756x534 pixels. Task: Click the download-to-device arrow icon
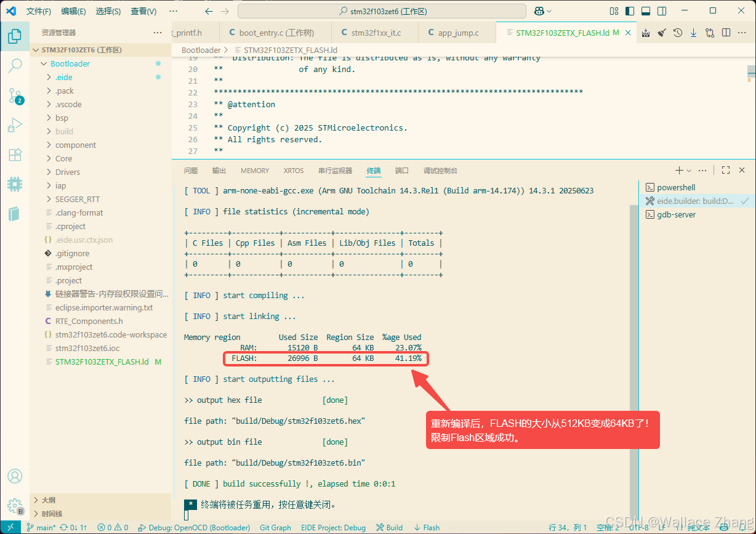click(694, 33)
